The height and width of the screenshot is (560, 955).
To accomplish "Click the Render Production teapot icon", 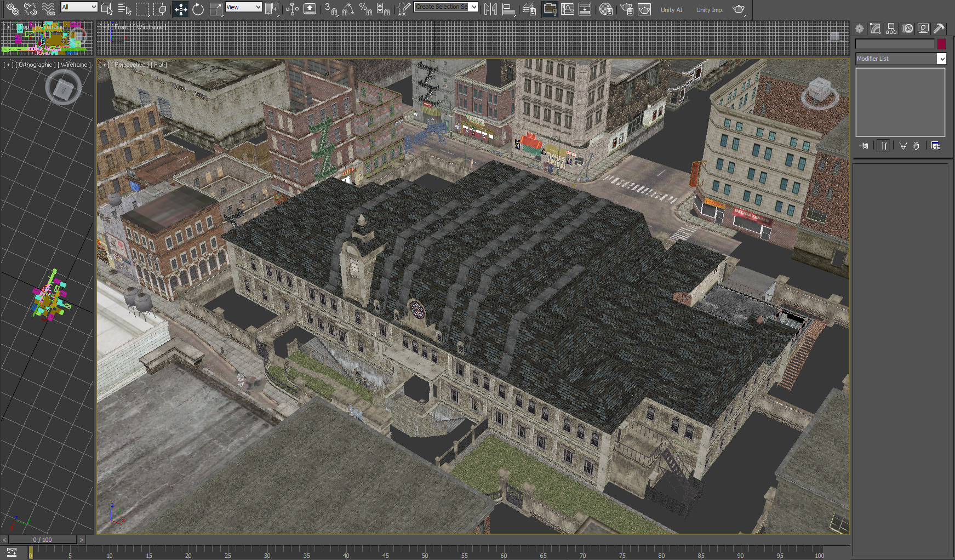I will [x=739, y=9].
